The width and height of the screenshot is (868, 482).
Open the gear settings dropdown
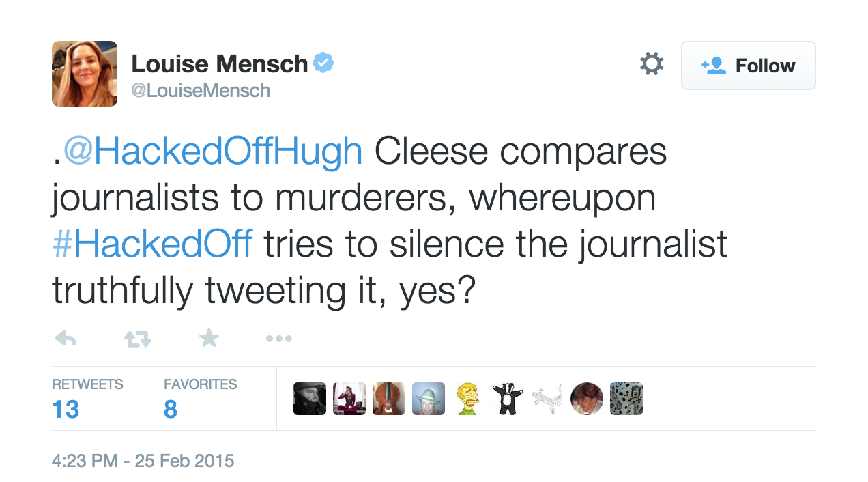(x=651, y=65)
